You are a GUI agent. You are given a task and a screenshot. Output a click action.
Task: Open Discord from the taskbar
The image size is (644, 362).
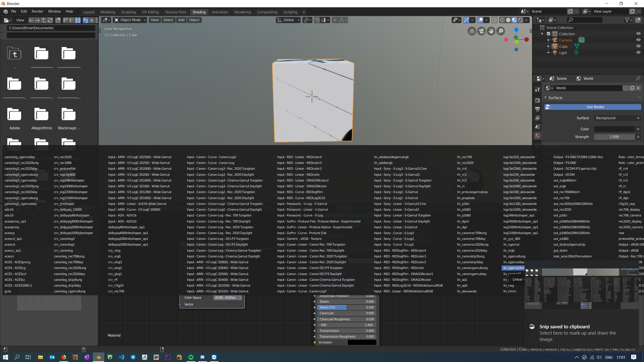203,357
